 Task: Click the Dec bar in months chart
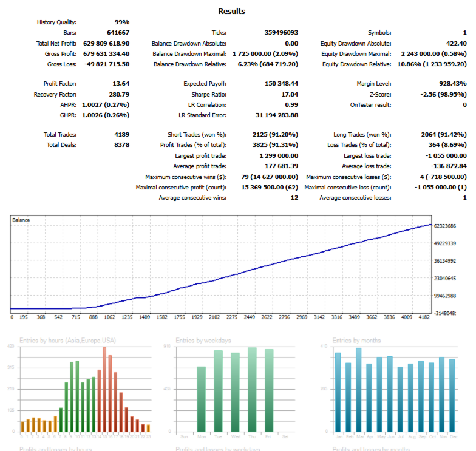pyautogui.click(x=452, y=396)
